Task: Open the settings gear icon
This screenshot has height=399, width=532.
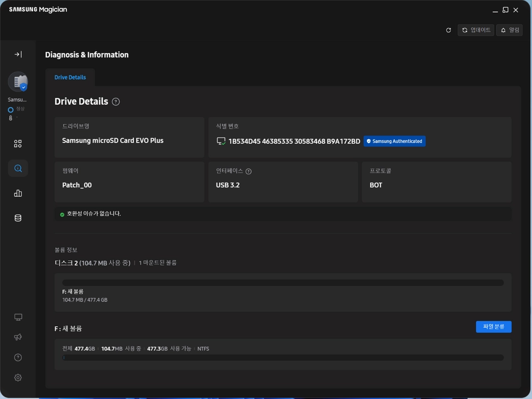Action: tap(18, 378)
